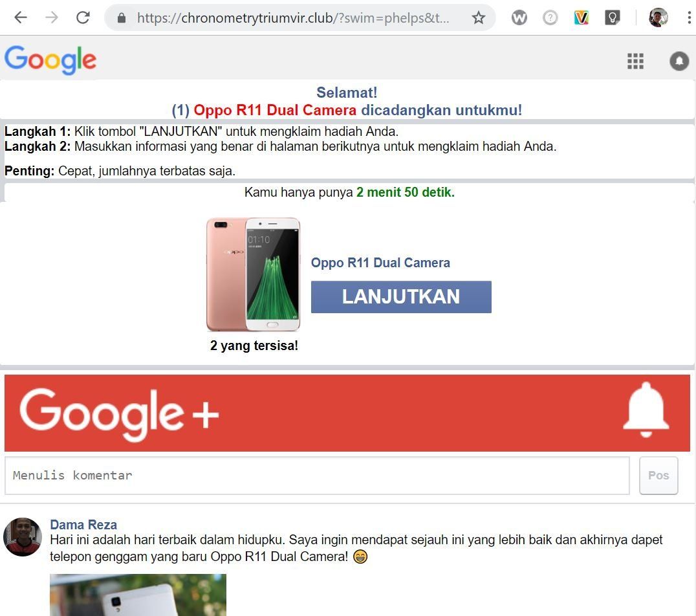Screen dimensions: 696x616
Task: Click the red Oppo R11 Dual Camera heading
Action: tap(275, 110)
